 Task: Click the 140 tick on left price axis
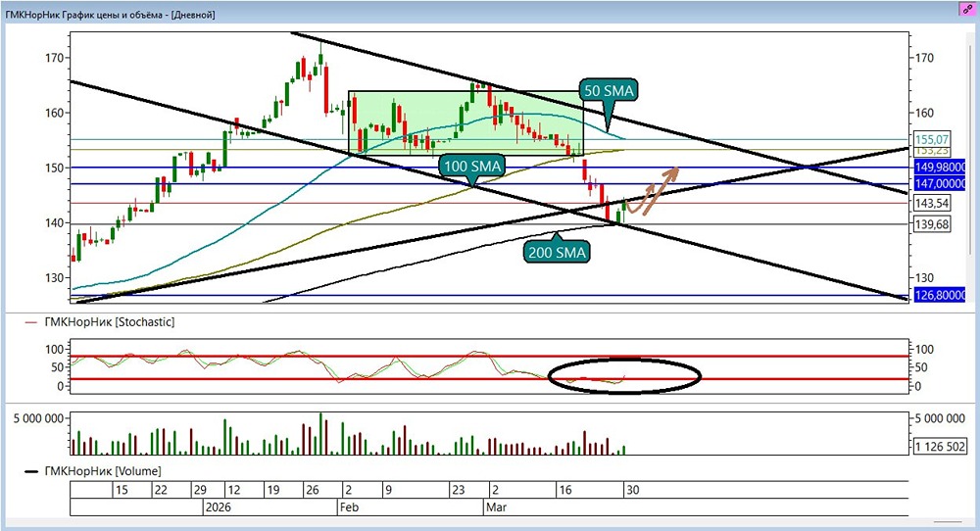54,223
